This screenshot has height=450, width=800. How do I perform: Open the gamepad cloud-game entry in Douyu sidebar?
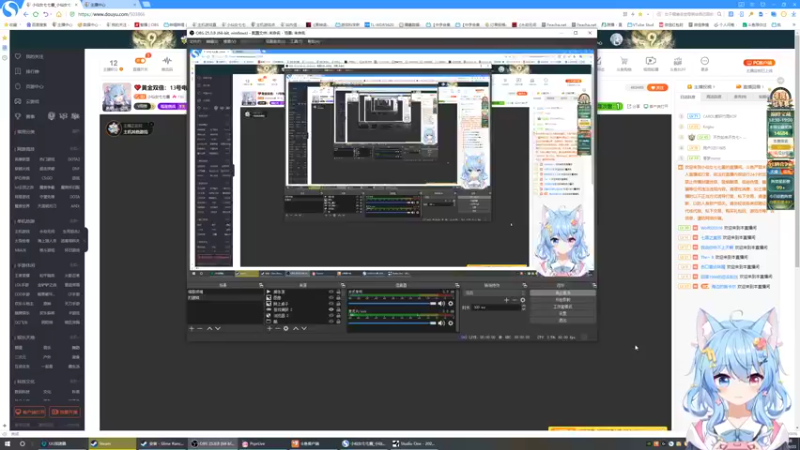pyautogui.click(x=18, y=102)
